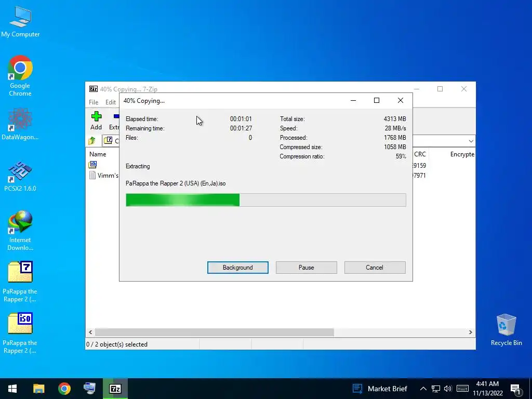Open the notification center icon
This screenshot has width=532, height=399.
pos(515,389)
